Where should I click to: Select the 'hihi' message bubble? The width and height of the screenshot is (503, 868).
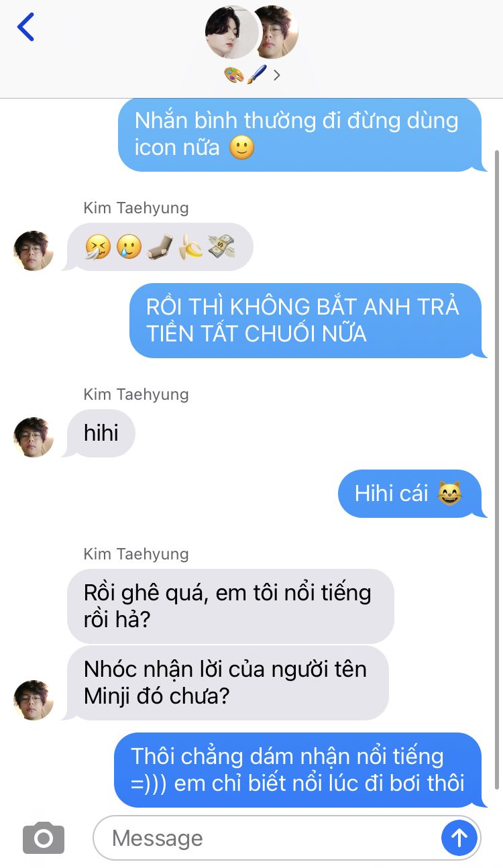[x=100, y=433]
